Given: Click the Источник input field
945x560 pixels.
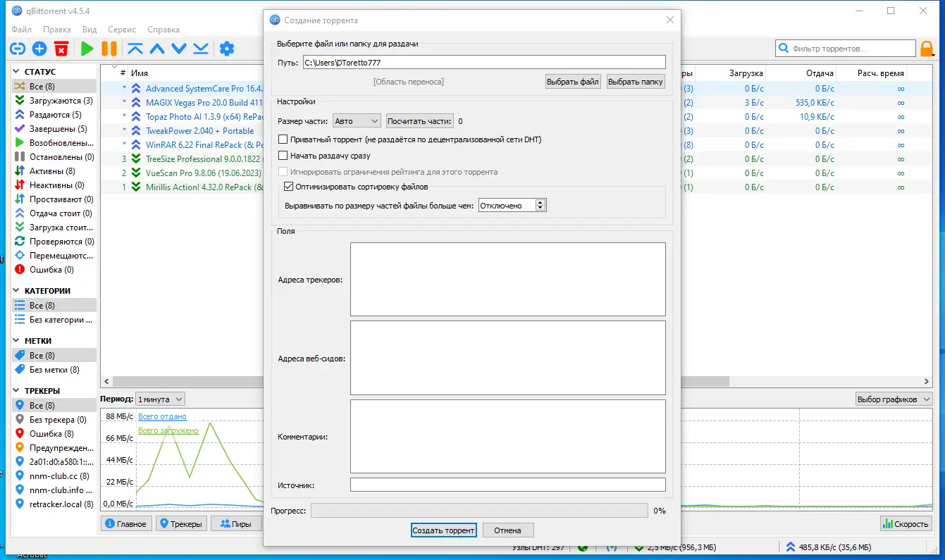Looking at the screenshot, I should 507,485.
